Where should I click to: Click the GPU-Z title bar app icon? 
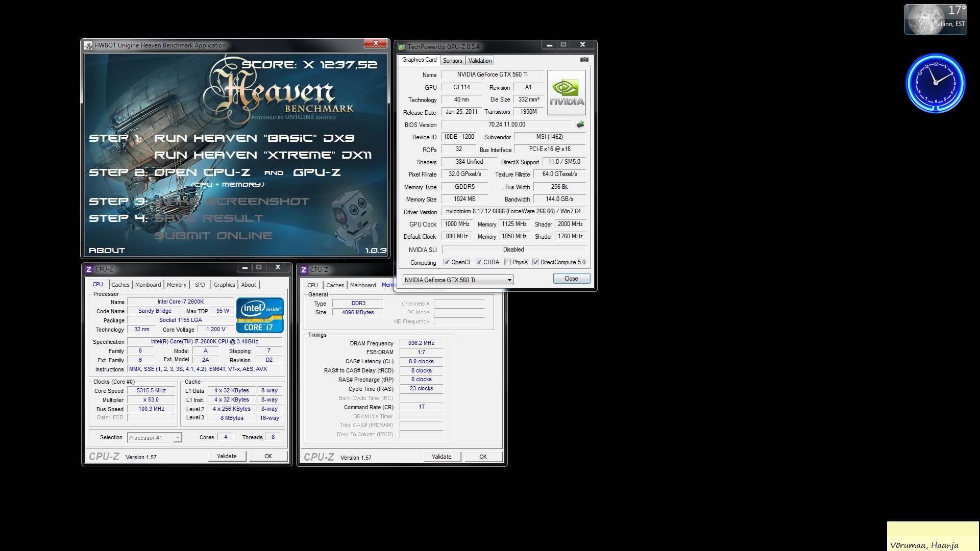[x=402, y=46]
